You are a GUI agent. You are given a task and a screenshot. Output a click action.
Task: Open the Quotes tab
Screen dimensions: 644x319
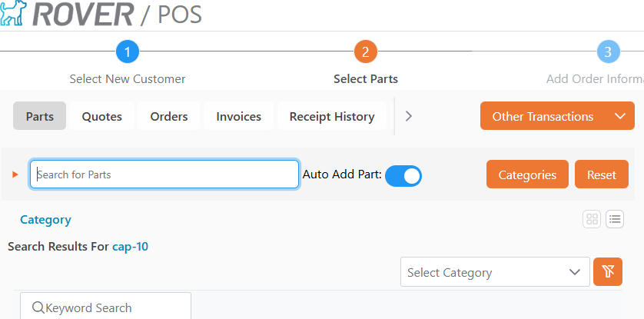[x=102, y=116]
